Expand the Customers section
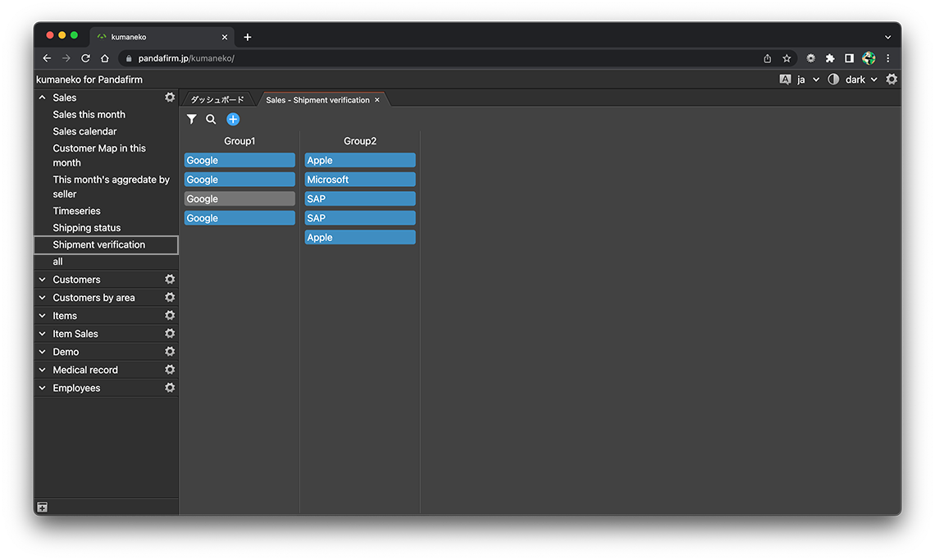The image size is (935, 560). pyautogui.click(x=43, y=279)
